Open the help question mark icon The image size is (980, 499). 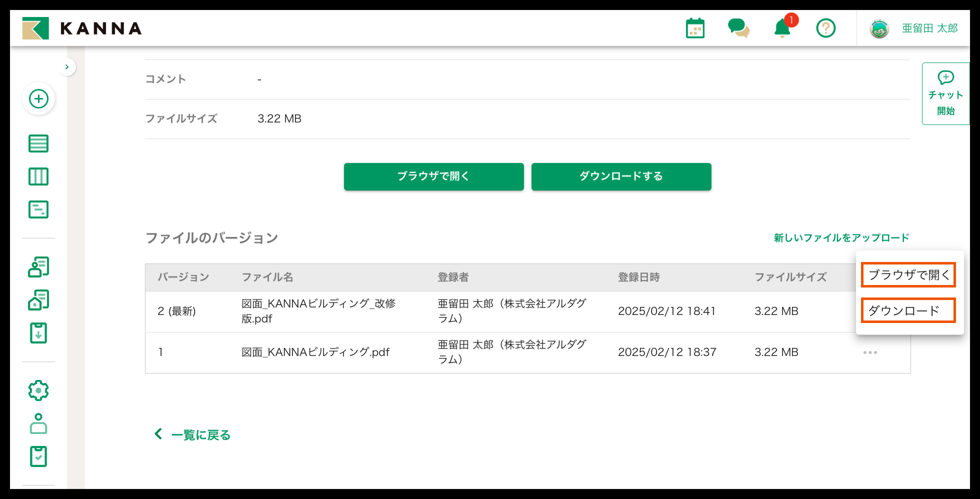825,28
